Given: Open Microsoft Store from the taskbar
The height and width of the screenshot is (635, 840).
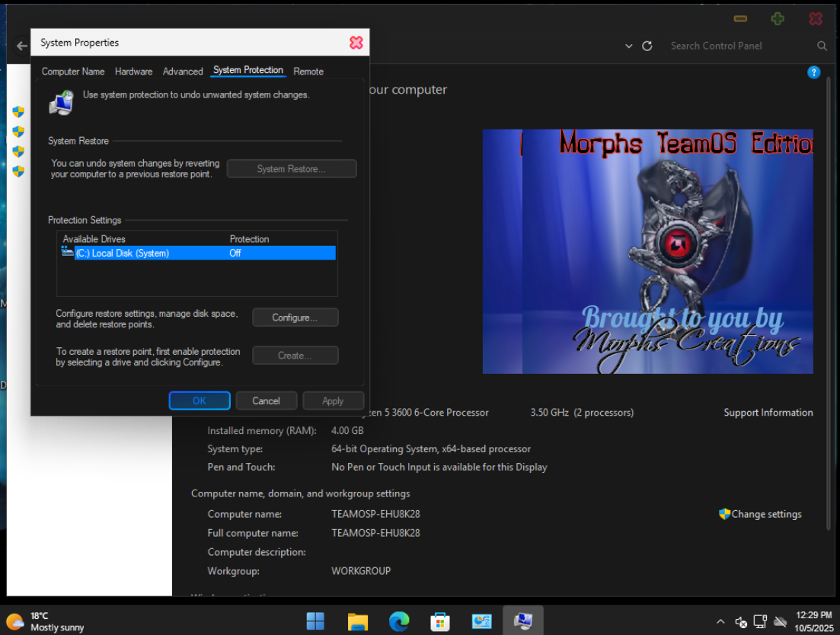Looking at the screenshot, I should (x=440, y=621).
